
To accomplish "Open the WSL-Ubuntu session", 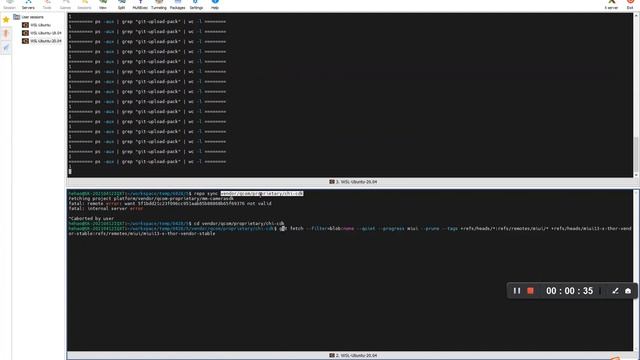I will (x=40, y=25).
